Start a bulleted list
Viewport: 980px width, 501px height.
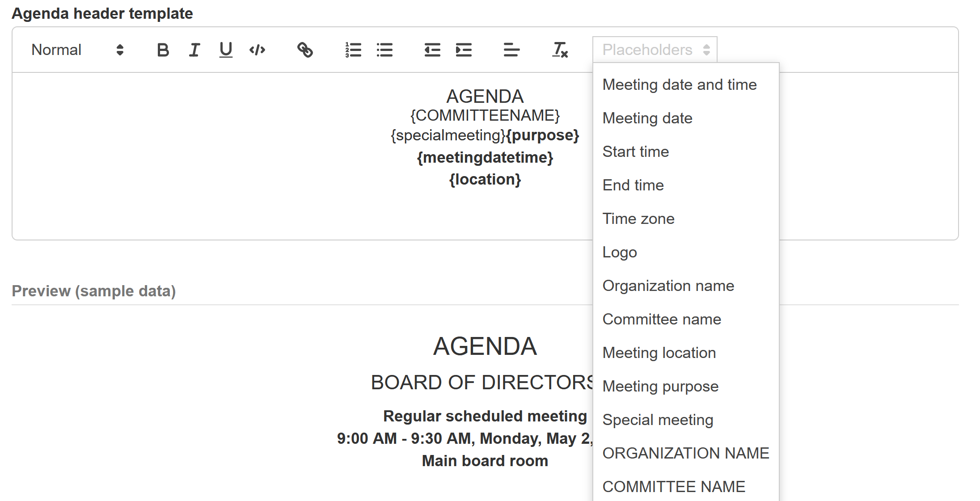384,50
